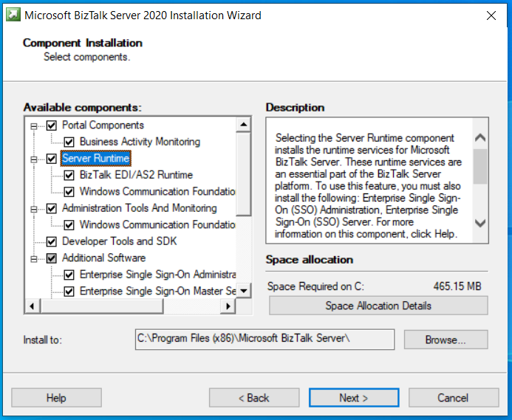Uncheck Enterprise Single Sign-On Administration checkbox
The height and width of the screenshot is (420, 512).
tap(69, 275)
